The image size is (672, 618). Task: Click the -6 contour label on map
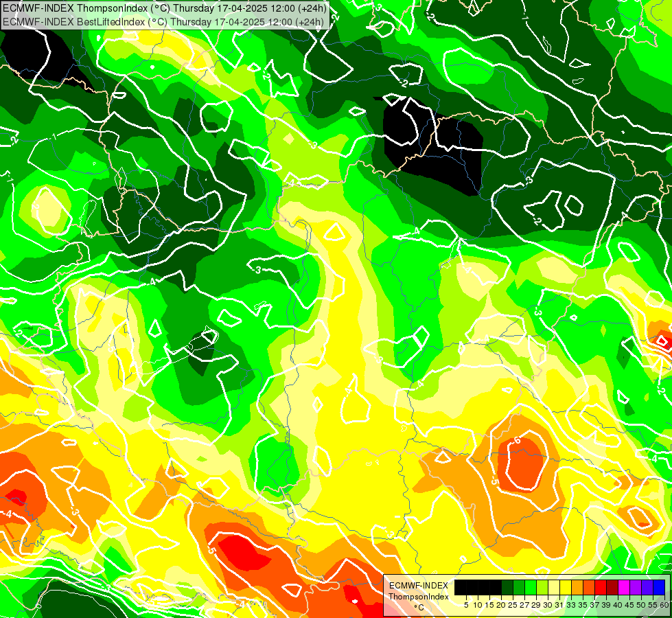tap(516, 440)
